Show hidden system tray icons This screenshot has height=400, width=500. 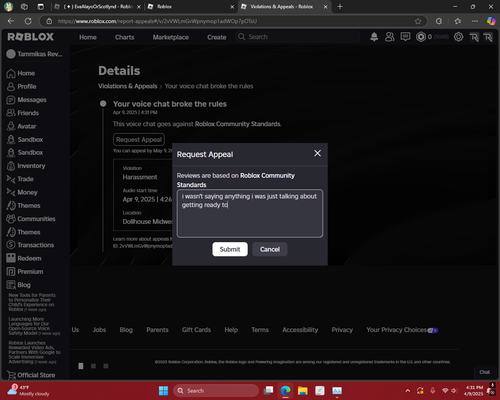(407, 390)
